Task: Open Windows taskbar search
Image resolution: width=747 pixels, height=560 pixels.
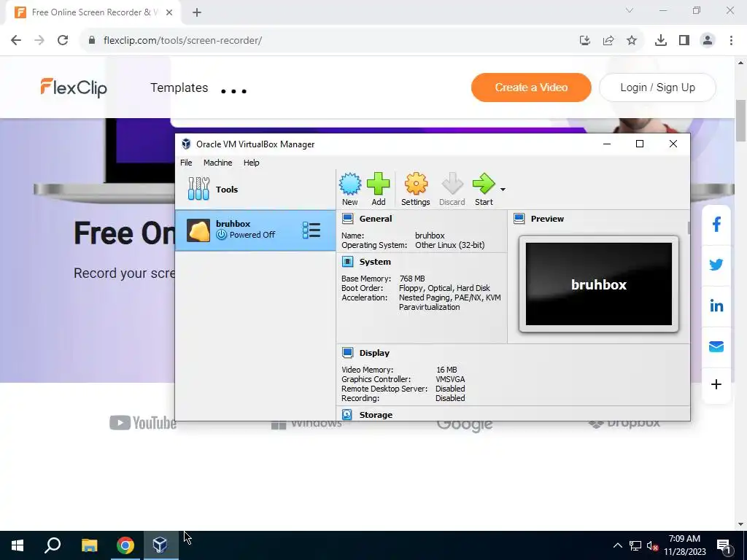Action: pos(53,545)
